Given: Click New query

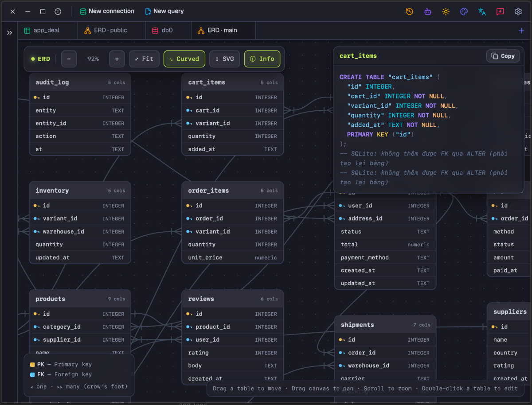Looking at the screenshot, I should point(164,11).
